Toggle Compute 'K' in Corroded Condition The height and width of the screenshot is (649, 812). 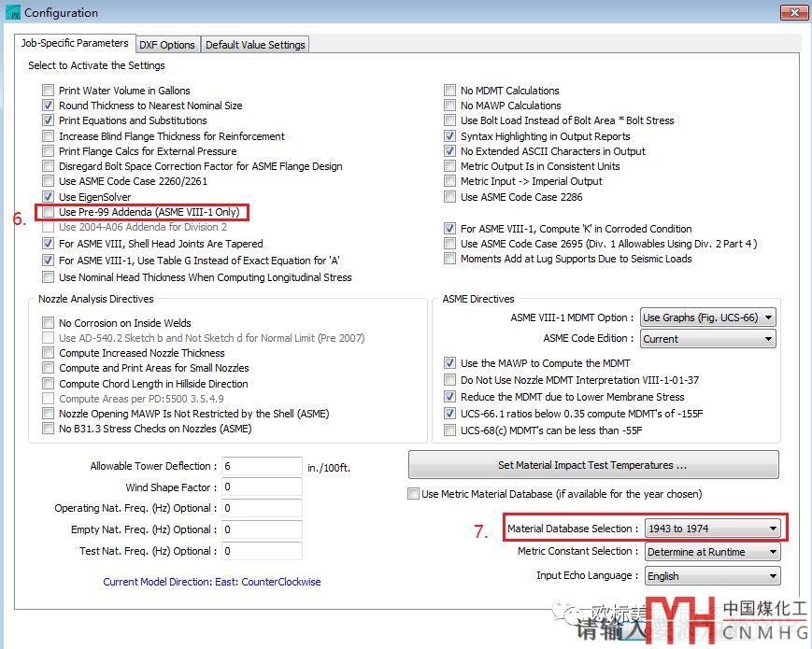coord(450,228)
